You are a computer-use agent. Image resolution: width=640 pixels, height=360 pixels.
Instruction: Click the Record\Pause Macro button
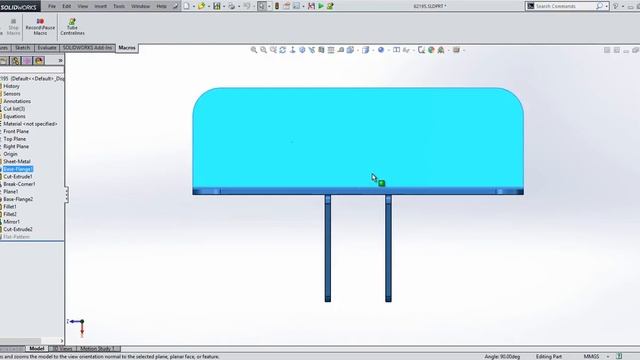coord(40,27)
